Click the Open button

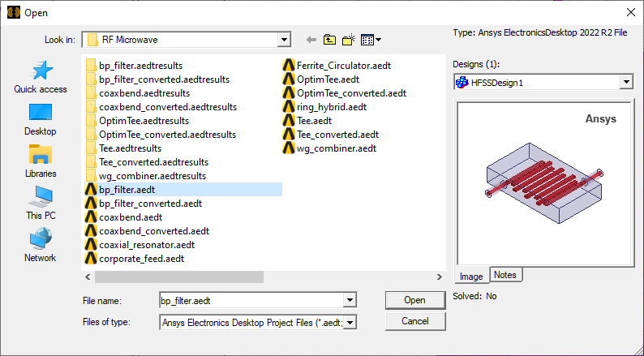(x=414, y=300)
